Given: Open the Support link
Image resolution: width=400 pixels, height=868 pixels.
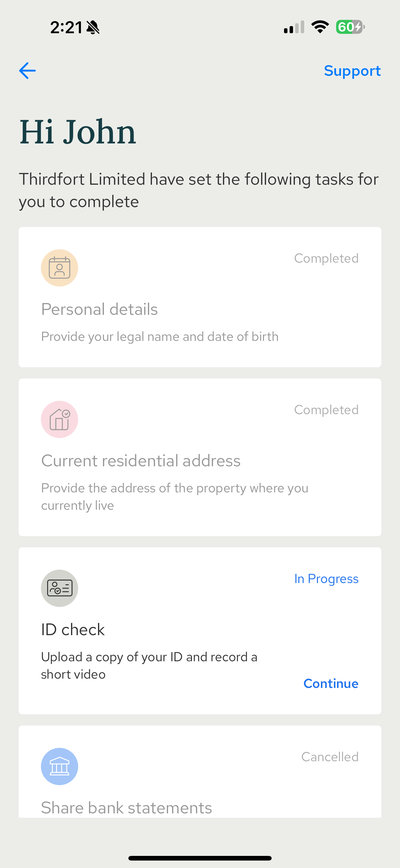Looking at the screenshot, I should [x=352, y=71].
